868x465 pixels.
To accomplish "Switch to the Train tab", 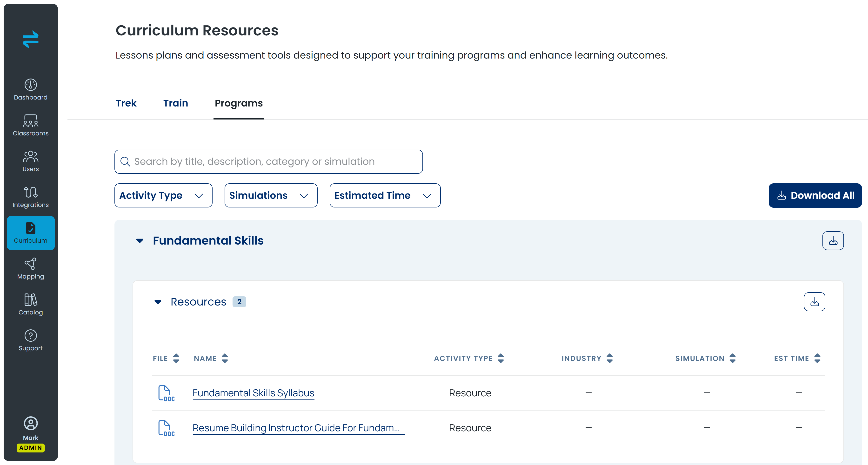I will click(176, 103).
